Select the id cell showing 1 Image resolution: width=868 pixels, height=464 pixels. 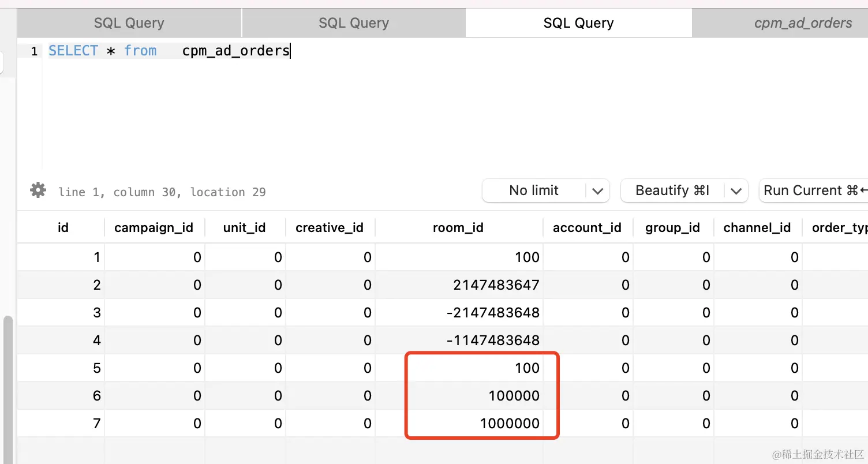pyautogui.click(x=61, y=257)
